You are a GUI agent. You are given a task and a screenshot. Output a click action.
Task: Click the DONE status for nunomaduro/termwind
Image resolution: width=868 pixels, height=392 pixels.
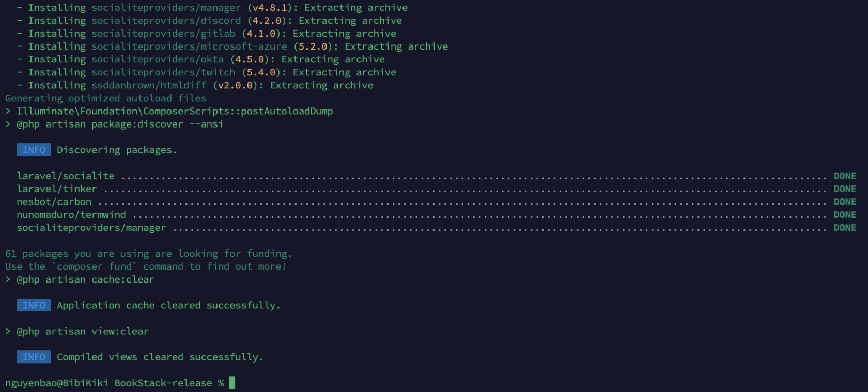coord(844,215)
